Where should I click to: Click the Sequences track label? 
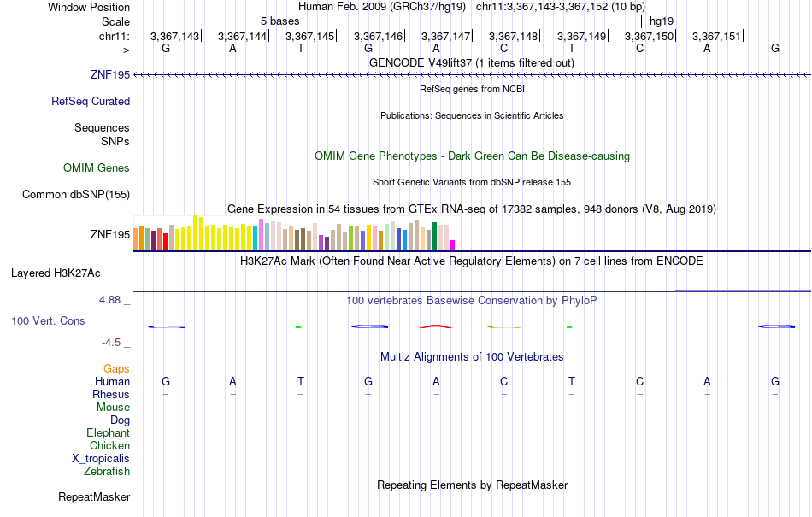(x=102, y=128)
